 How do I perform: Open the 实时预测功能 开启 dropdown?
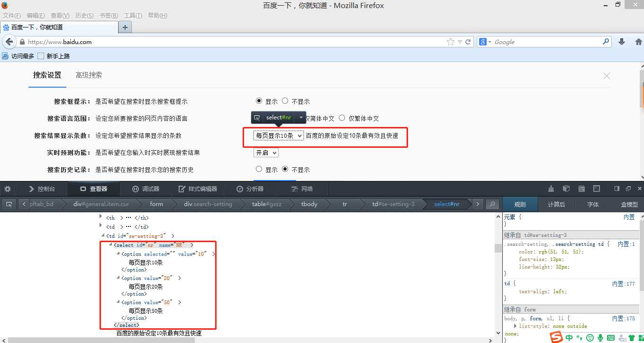(266, 153)
